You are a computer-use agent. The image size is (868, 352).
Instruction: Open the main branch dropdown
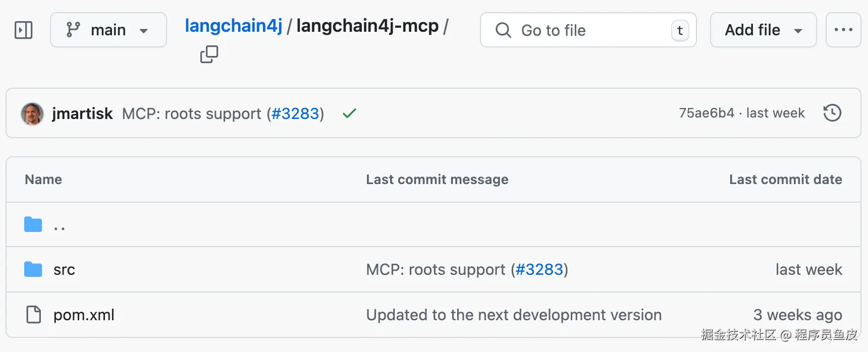tap(108, 30)
